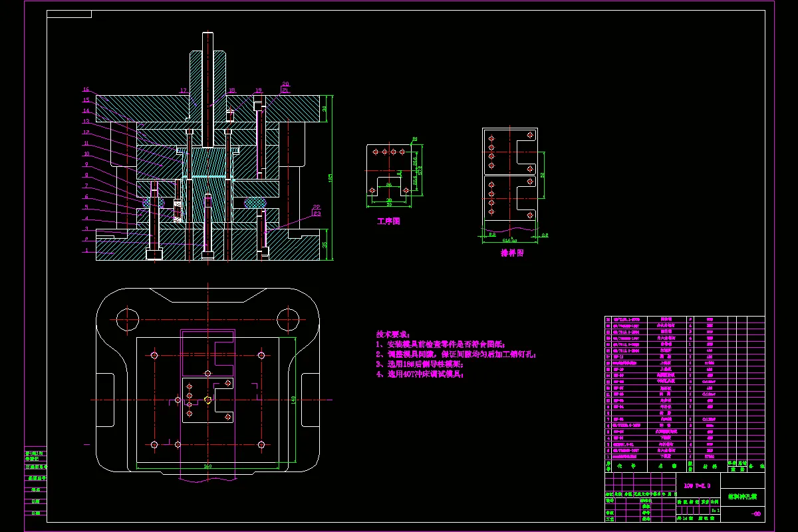The width and height of the screenshot is (798, 532).
Task: Click the 备注 column header in parts list
Action: pyautogui.click(x=757, y=467)
